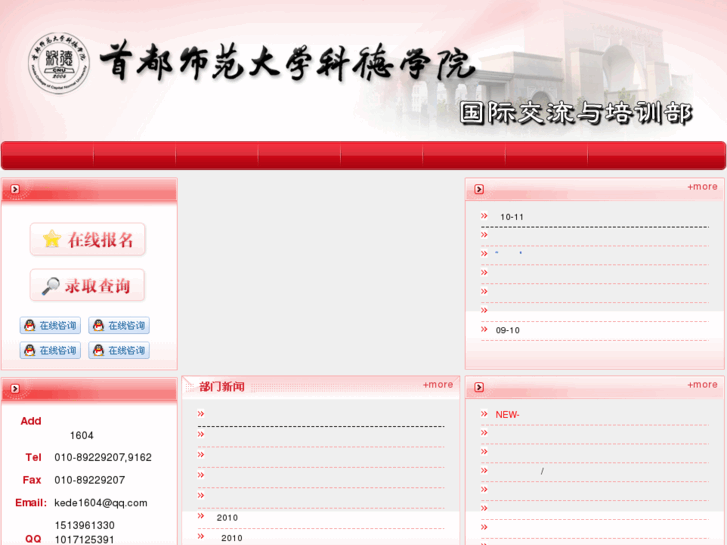Click the arrow icon in header above 在线报名
The image size is (727, 545).
pyautogui.click(x=15, y=189)
